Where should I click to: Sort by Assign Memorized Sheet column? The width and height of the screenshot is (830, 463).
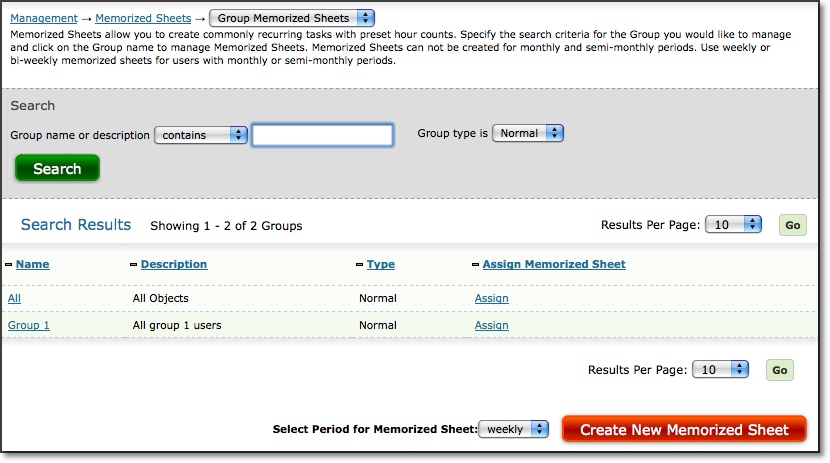pos(554,264)
